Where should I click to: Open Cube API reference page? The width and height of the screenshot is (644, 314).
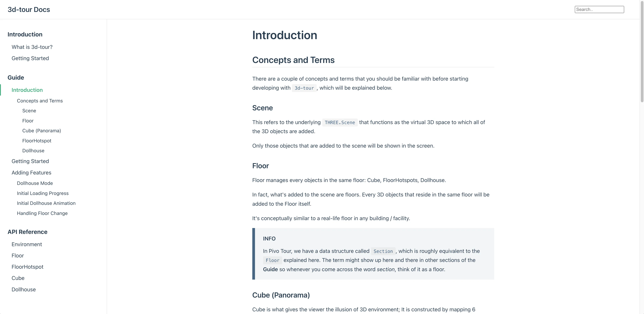(x=18, y=278)
